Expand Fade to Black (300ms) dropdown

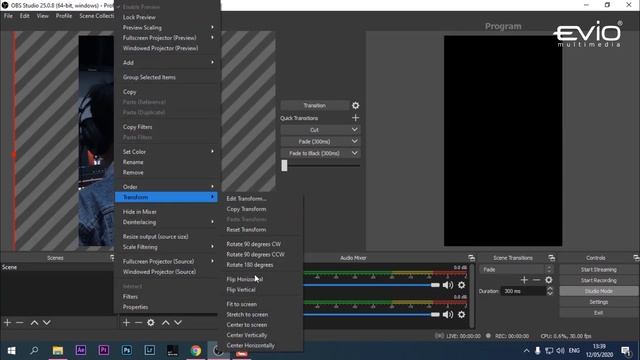tap(354, 153)
